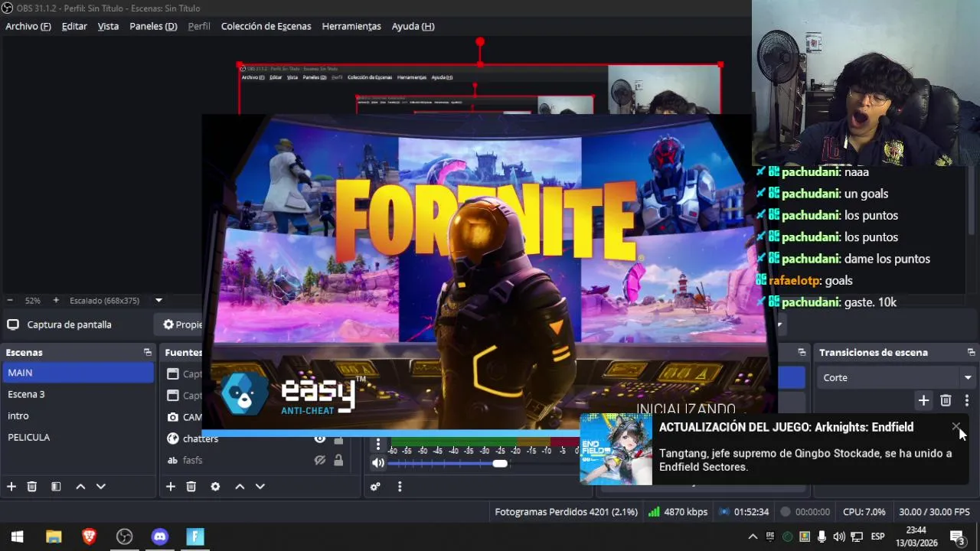Open the Ayuda menu
This screenshot has width=980, height=551.
tap(413, 26)
